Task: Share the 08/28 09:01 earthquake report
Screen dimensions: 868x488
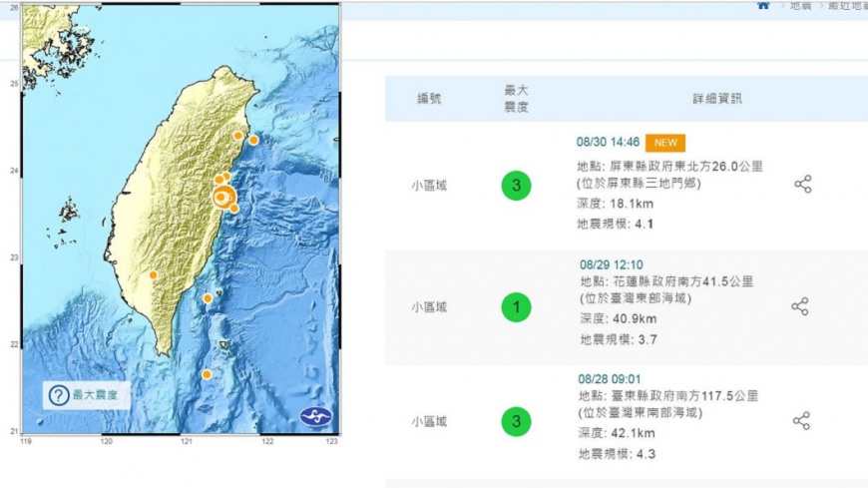Action: tap(801, 421)
